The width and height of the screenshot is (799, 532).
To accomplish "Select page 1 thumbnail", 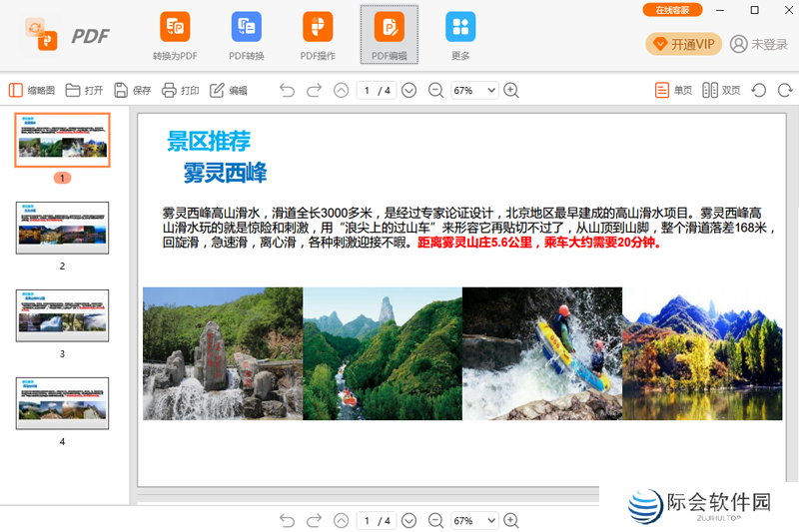I will click(62, 140).
